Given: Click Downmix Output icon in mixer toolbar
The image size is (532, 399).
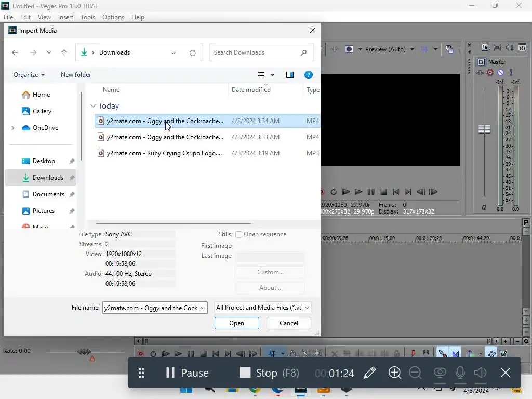Looking at the screenshot, I should (497, 47).
